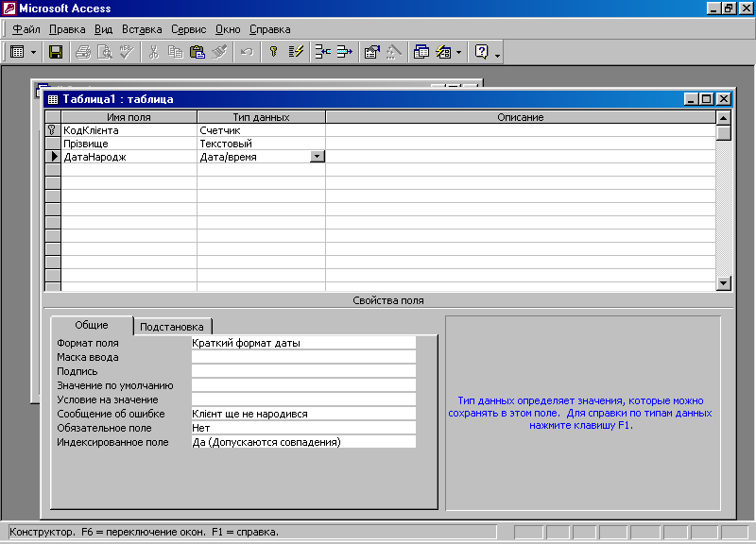Click the Тип данных column header

click(261, 117)
